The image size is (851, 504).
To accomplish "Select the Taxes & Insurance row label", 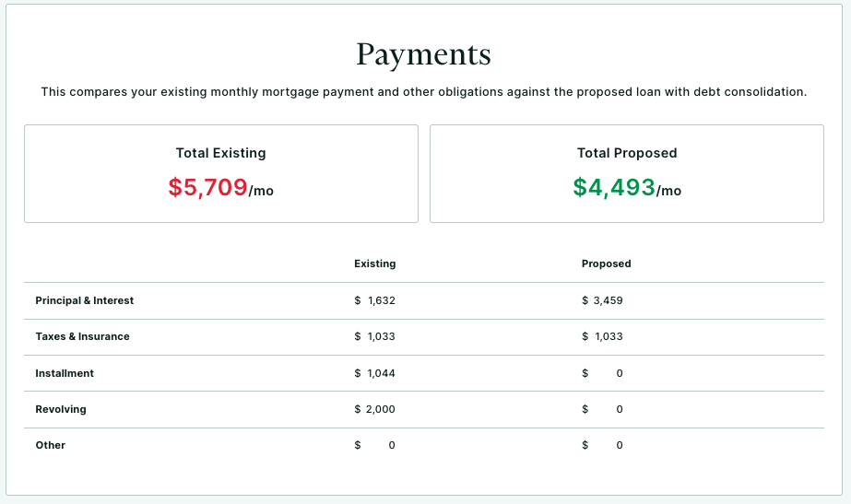I will tap(82, 336).
